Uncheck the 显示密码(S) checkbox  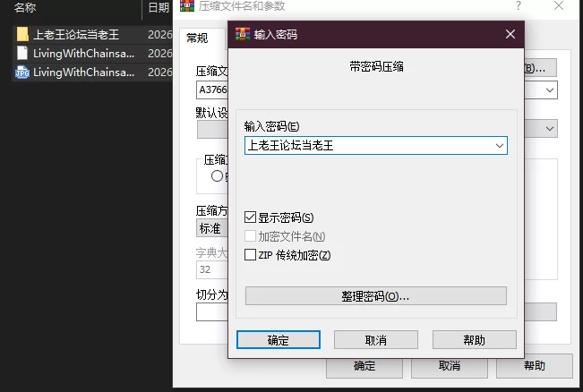pyautogui.click(x=250, y=217)
